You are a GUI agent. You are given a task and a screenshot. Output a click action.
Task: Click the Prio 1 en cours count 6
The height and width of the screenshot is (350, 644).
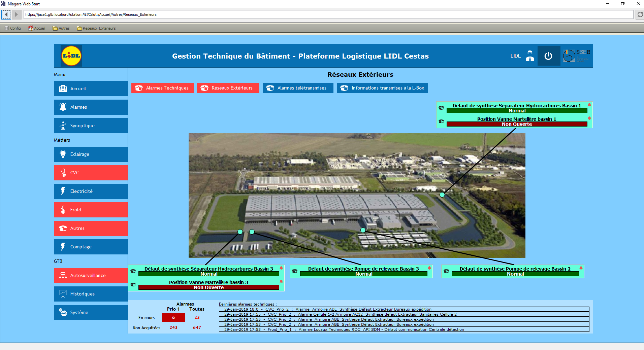coord(173,317)
